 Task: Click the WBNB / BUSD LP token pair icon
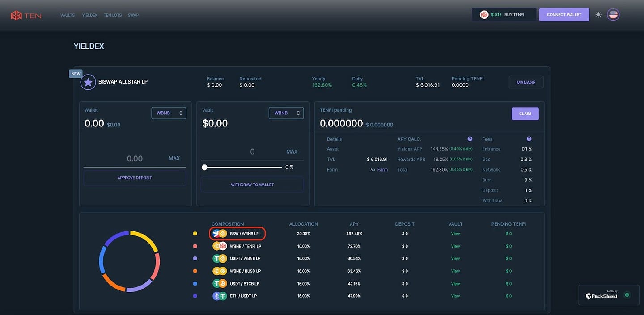(220, 271)
